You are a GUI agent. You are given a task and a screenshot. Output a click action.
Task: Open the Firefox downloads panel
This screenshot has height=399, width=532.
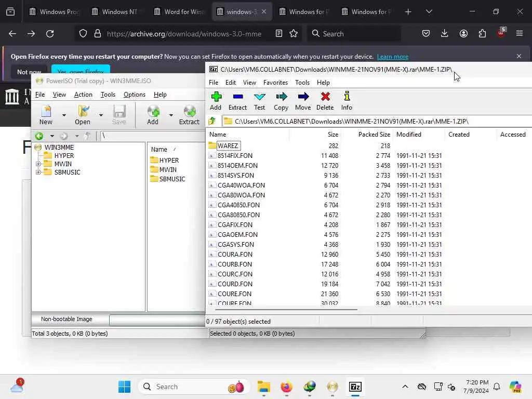pos(445,34)
